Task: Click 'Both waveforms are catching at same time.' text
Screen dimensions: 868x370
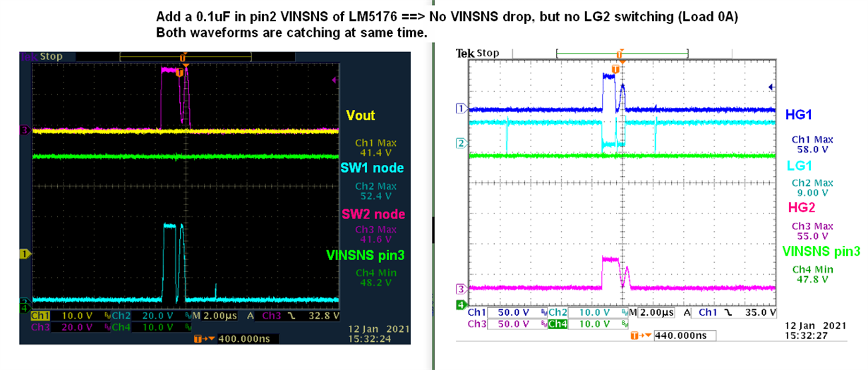Action: click(x=292, y=33)
